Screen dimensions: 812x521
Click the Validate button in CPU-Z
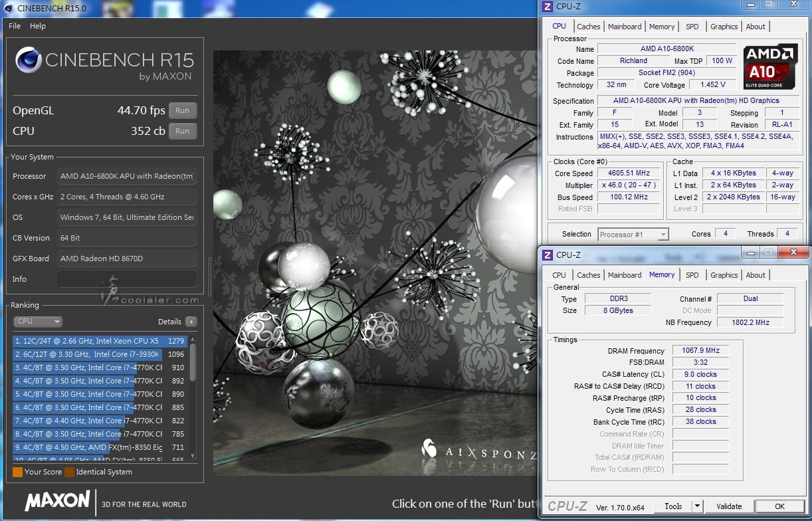click(729, 506)
